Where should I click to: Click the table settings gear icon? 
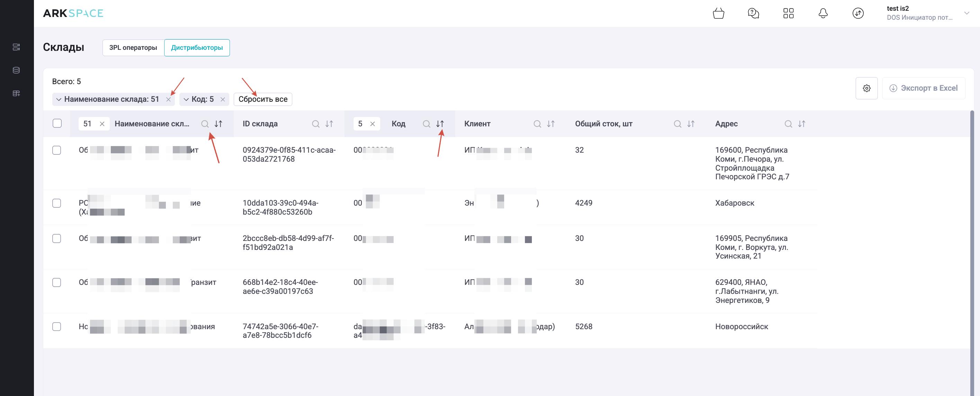[x=866, y=88]
